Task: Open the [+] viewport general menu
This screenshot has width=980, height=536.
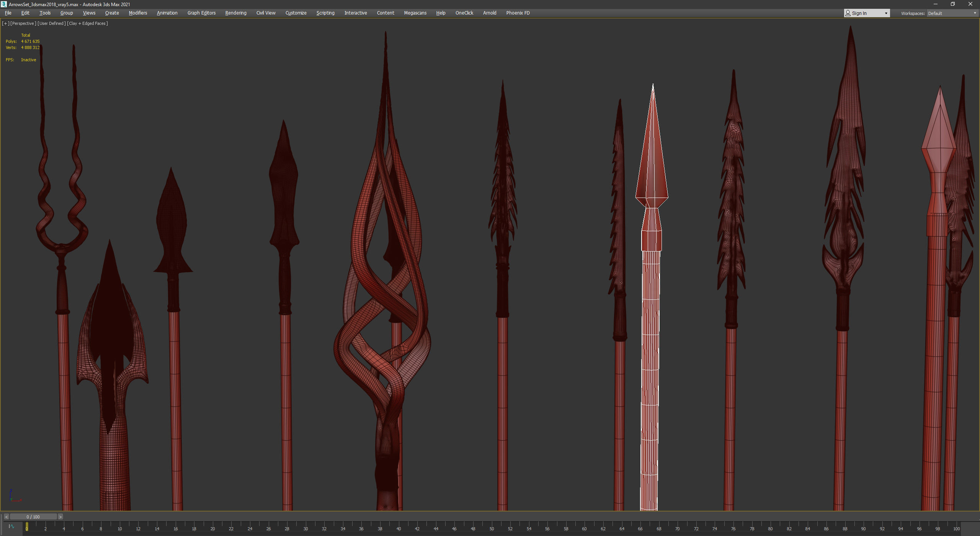Action: (5, 23)
